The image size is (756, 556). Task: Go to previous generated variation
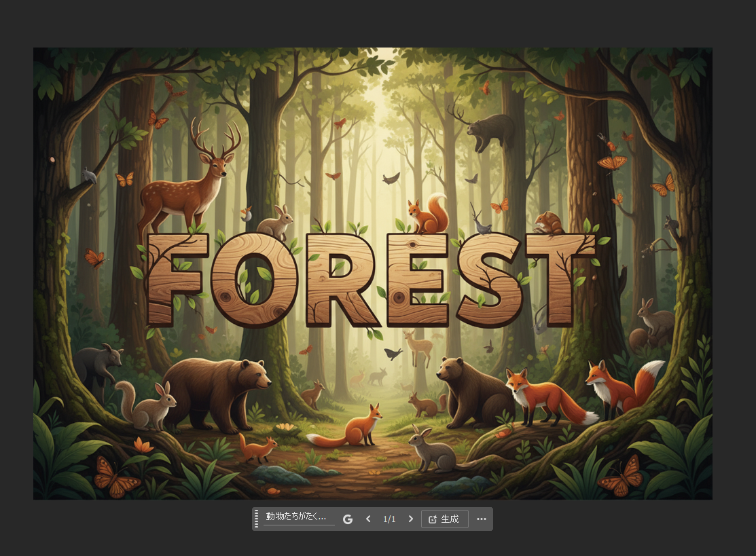368,519
